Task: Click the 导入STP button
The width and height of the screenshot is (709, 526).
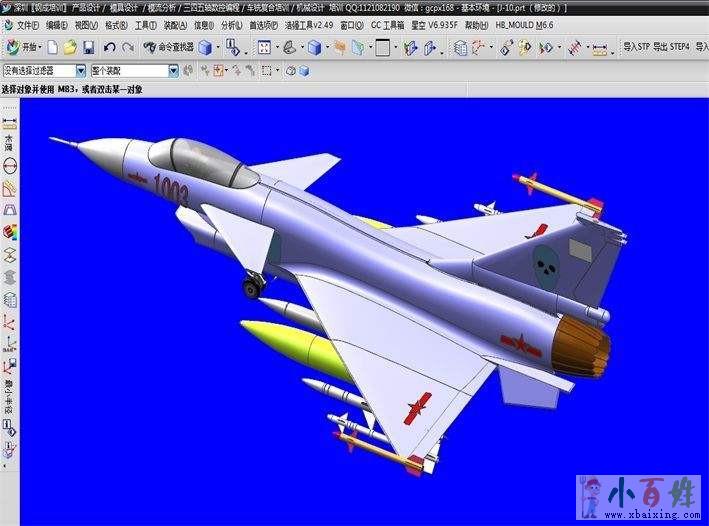Action: 636,47
